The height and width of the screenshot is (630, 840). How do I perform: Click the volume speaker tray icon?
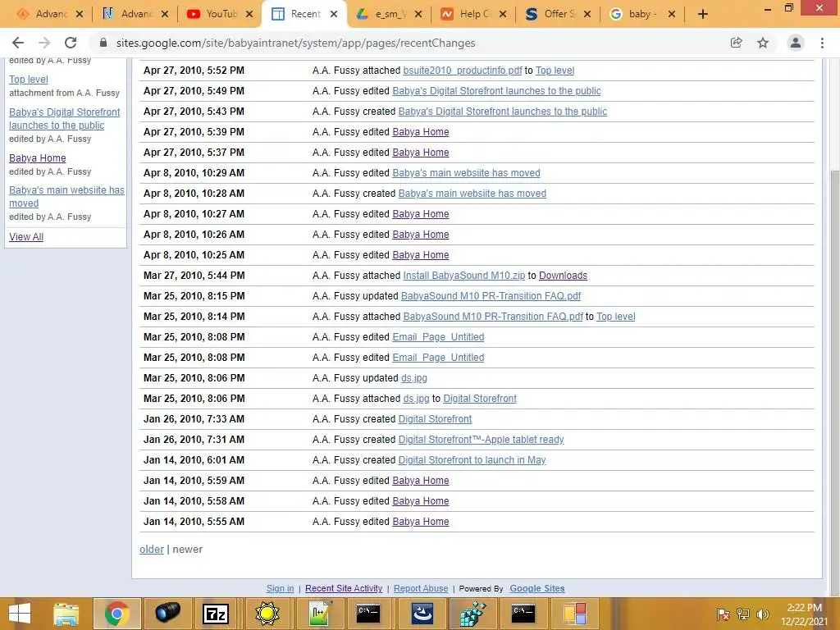pyautogui.click(x=762, y=614)
